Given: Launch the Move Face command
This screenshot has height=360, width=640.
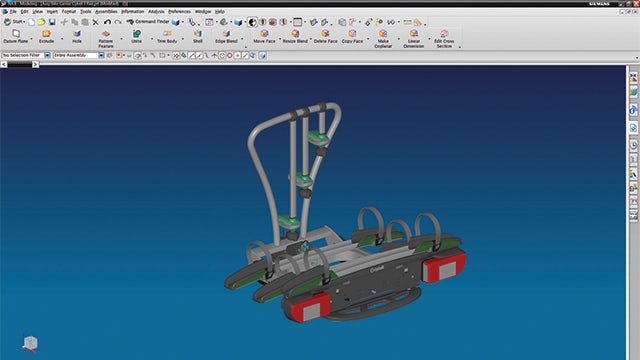Looking at the screenshot, I should pos(264,36).
